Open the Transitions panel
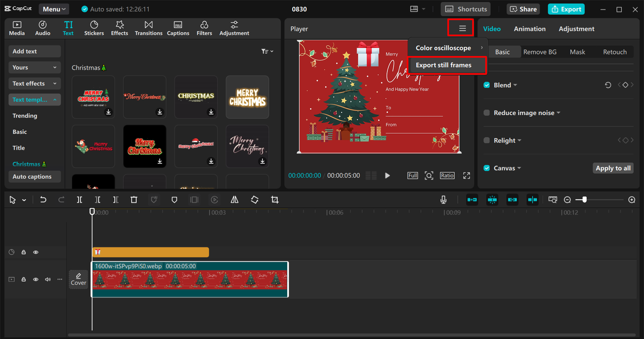Viewport: 644px width, 339px height. click(148, 28)
